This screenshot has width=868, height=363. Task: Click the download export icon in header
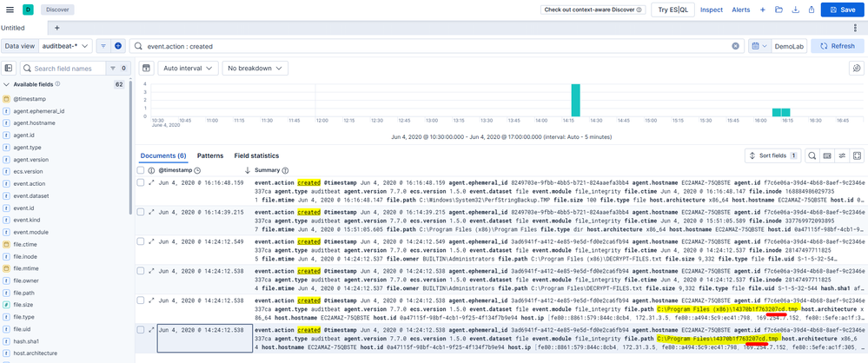[796, 10]
